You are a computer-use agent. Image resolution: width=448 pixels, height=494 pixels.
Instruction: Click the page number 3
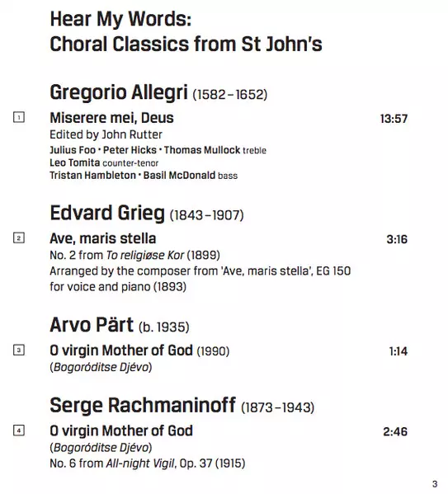click(x=435, y=484)
